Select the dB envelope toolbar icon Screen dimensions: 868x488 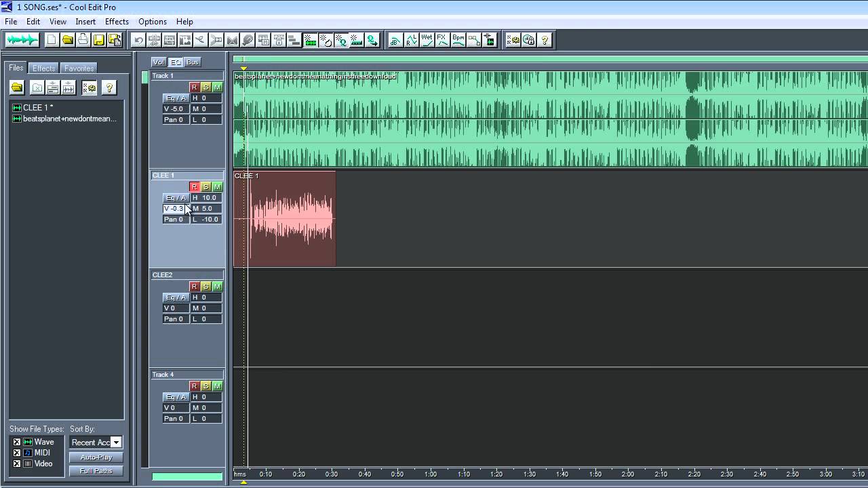(395, 40)
